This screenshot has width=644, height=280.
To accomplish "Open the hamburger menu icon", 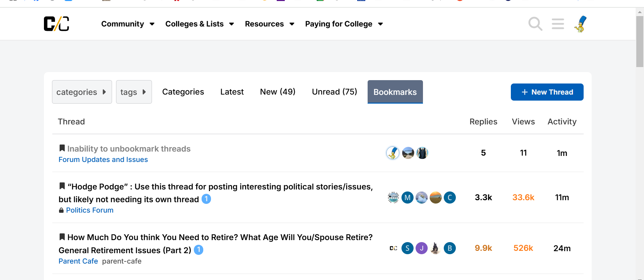I will (x=558, y=24).
